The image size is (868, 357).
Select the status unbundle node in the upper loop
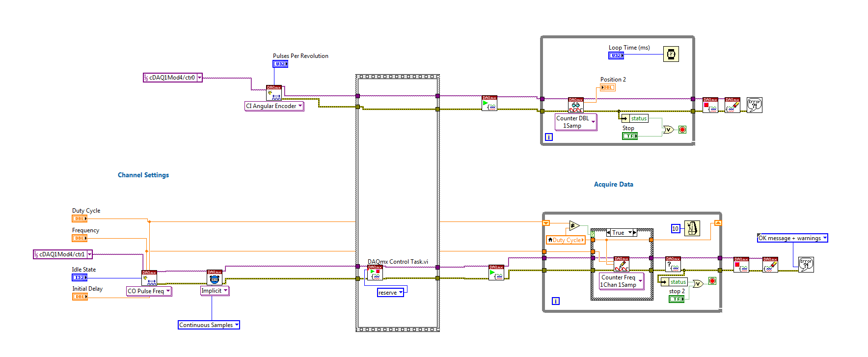635,118
